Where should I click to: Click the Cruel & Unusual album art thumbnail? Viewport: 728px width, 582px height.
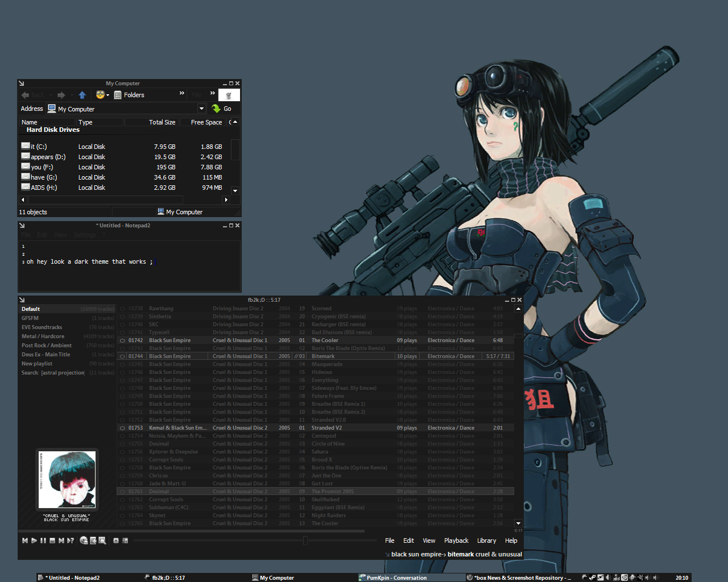pyautogui.click(x=67, y=480)
